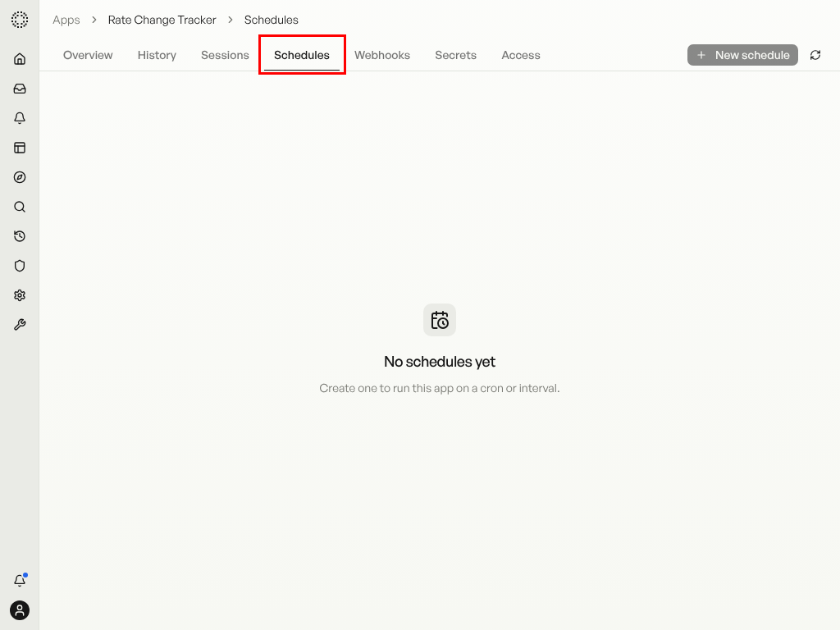Open the layout panel icon in the sidebar
This screenshot has height=630, width=840.
click(20, 148)
